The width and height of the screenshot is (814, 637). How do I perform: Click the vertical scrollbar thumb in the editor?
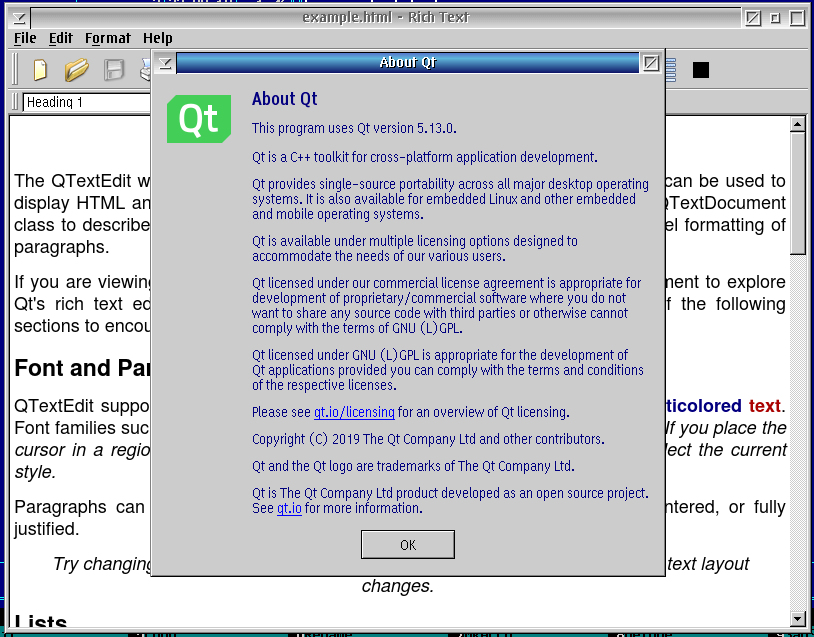click(797, 193)
